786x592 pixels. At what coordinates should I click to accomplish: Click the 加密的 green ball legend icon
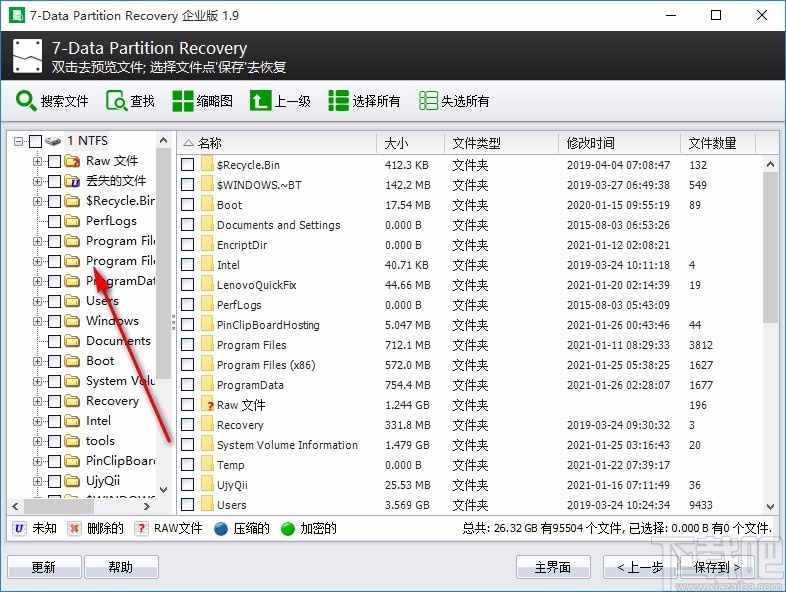[x=288, y=528]
